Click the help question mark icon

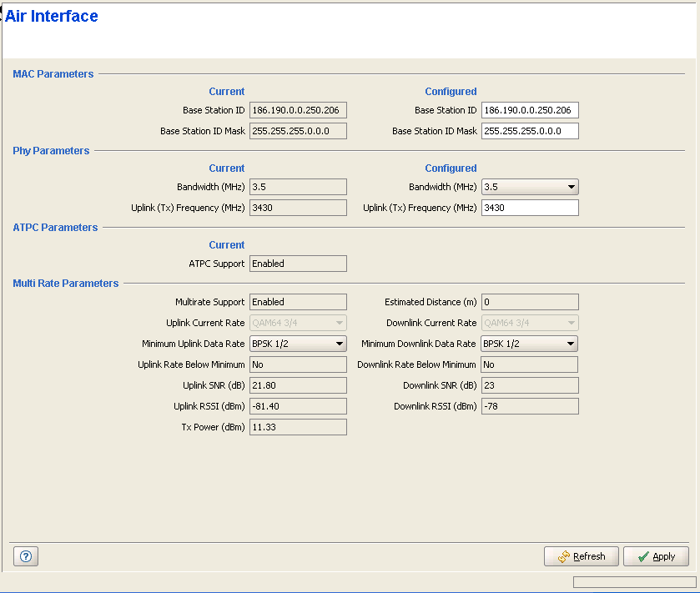pos(25,556)
